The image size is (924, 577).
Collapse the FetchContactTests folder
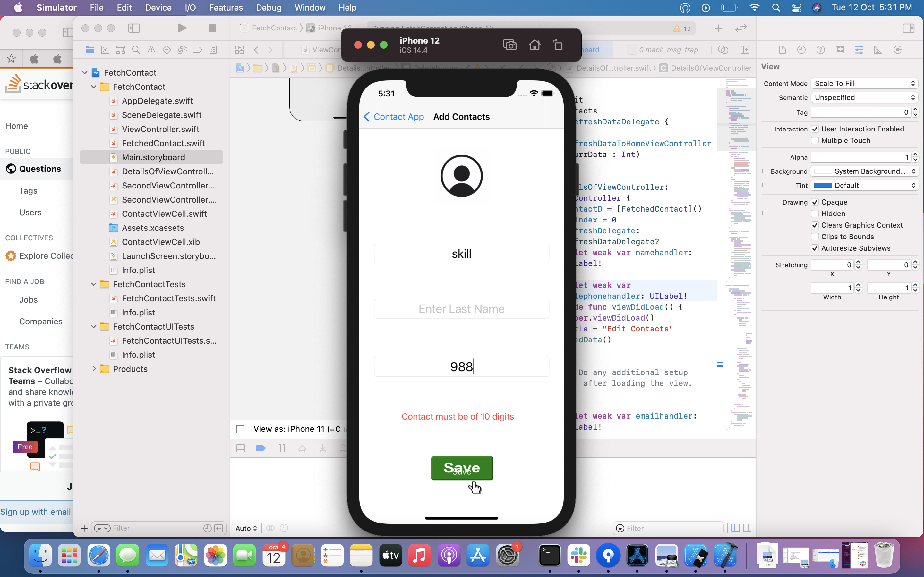click(94, 284)
